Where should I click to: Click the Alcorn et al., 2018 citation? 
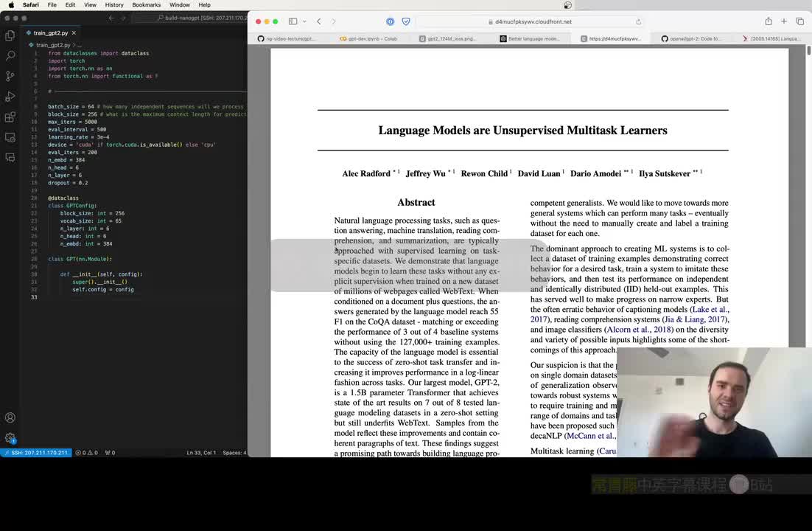coord(639,330)
